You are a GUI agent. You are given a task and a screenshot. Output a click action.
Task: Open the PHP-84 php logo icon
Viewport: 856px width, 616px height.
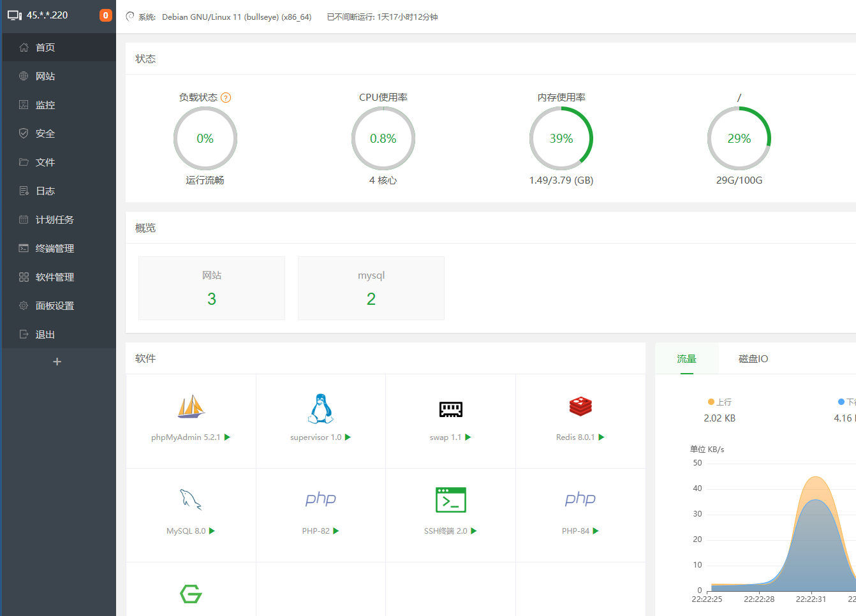click(x=580, y=499)
